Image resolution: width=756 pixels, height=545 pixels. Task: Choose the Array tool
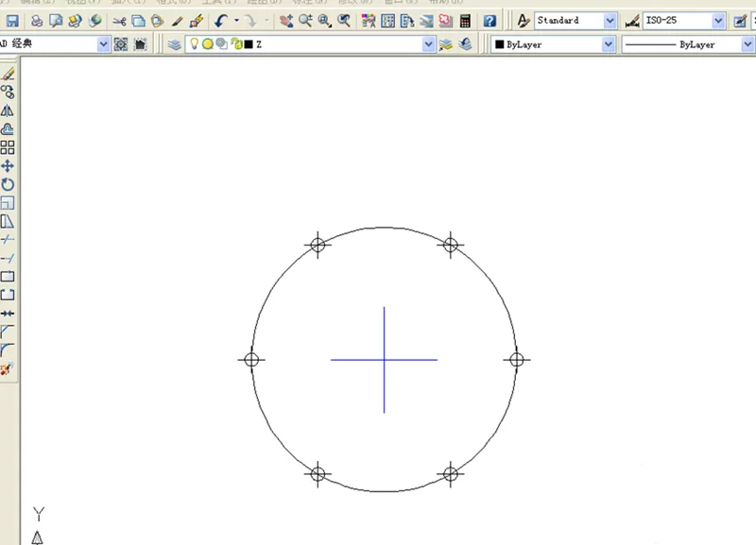tap(8, 147)
